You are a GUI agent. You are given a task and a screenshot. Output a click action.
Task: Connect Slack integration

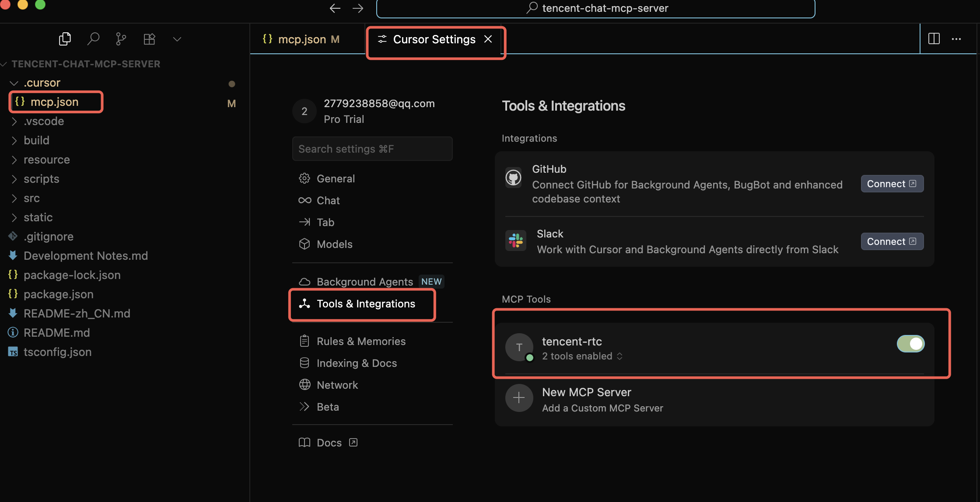tap(892, 241)
